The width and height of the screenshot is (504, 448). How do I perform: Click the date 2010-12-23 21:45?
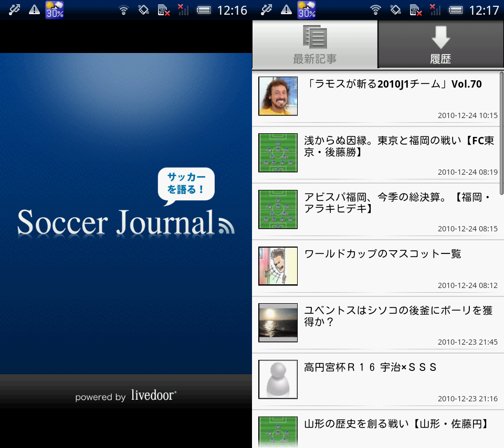click(x=467, y=342)
